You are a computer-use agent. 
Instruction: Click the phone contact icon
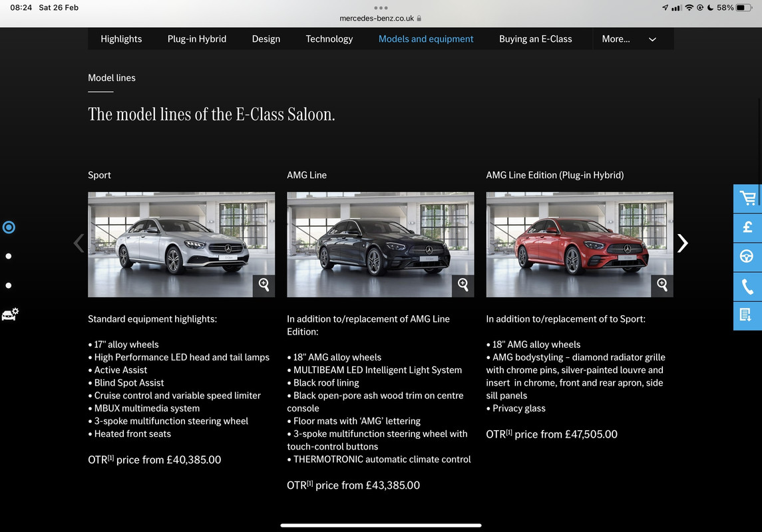click(x=747, y=287)
